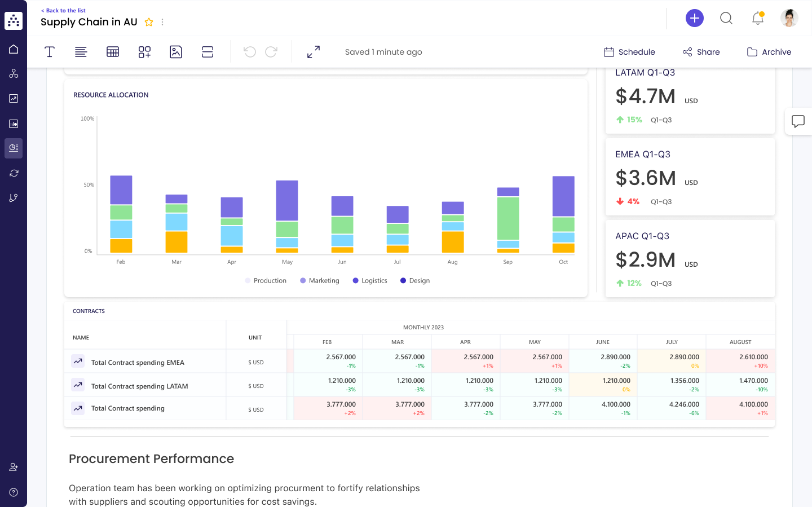Share the Supply Chain in AU report
Viewport: 812px width, 507px height.
(x=701, y=52)
